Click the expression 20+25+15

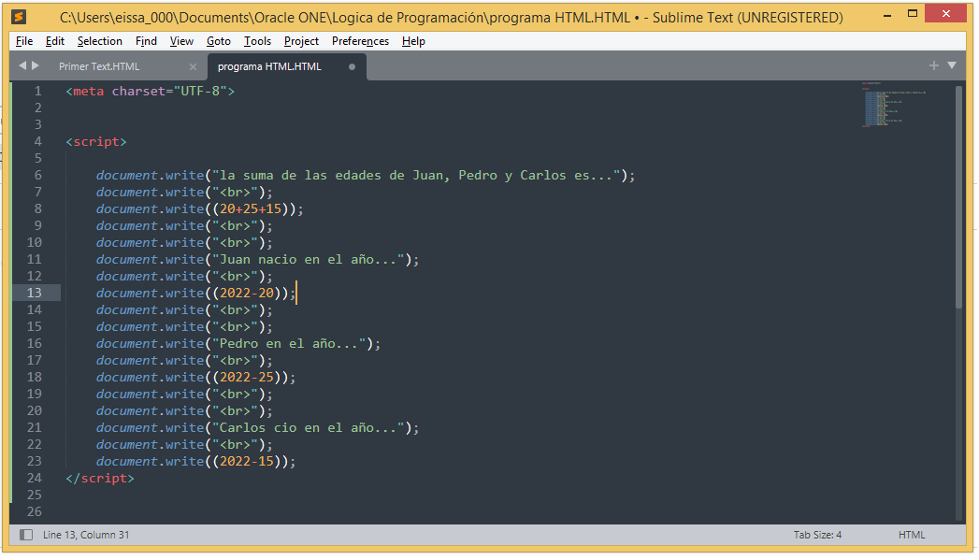[x=251, y=209]
